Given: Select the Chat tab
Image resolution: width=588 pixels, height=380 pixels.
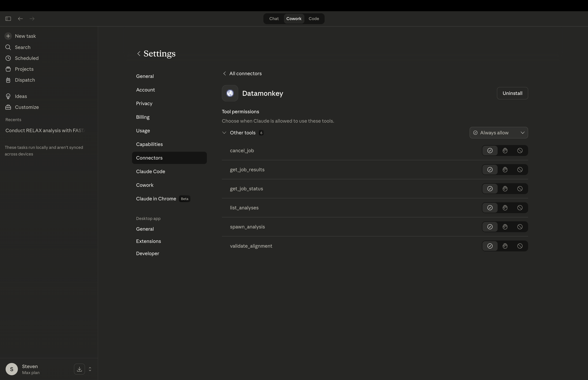Looking at the screenshot, I should tap(274, 19).
